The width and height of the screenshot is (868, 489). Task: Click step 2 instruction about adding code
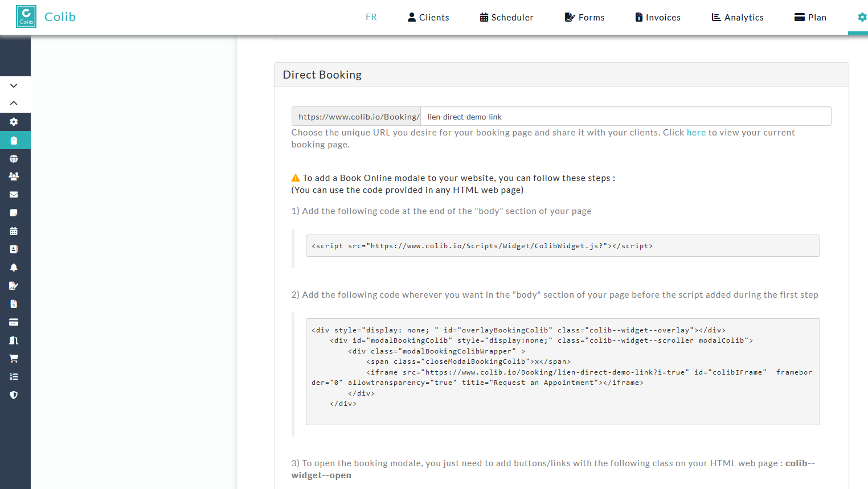(555, 295)
